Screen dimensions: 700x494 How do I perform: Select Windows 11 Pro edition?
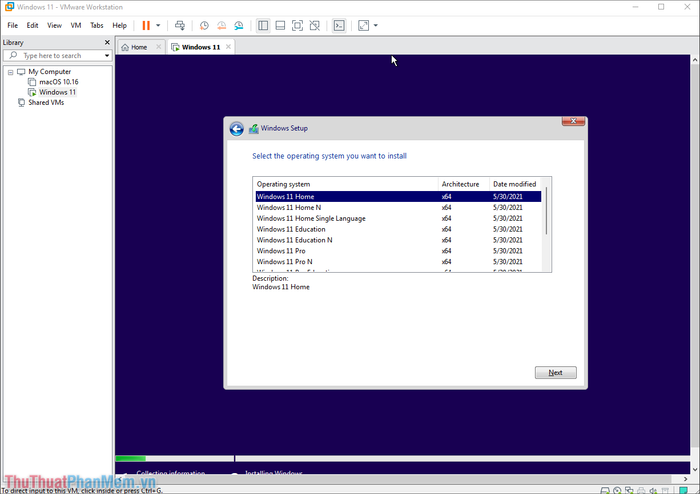[x=398, y=251]
